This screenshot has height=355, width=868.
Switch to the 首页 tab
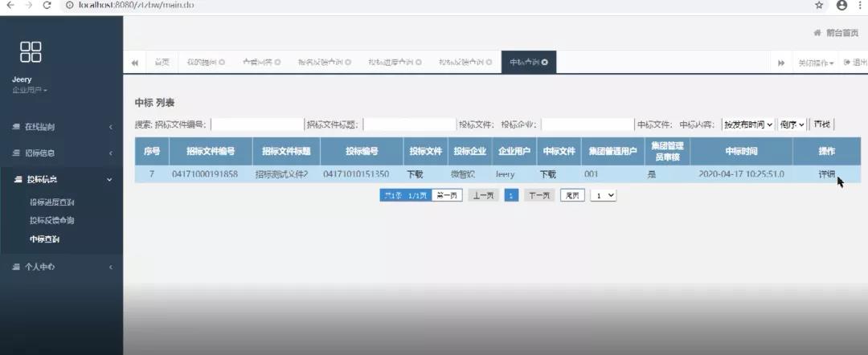[162, 63]
